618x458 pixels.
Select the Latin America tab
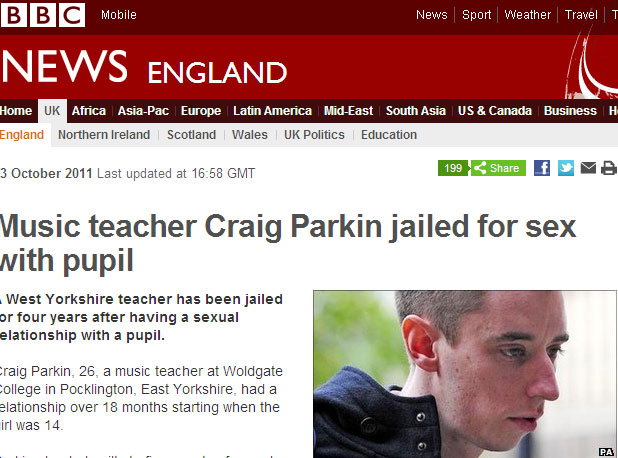pyautogui.click(x=272, y=111)
